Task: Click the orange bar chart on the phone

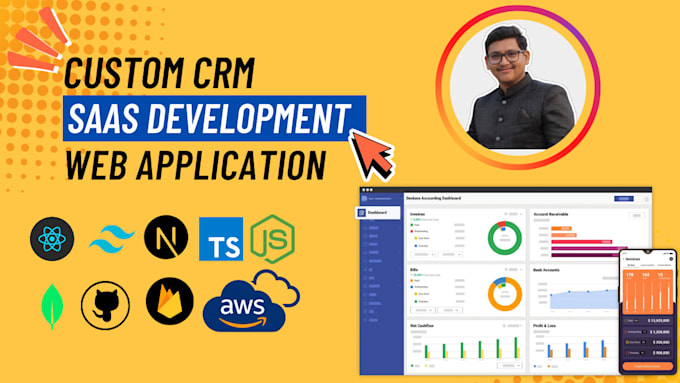Action: pyautogui.click(x=647, y=291)
